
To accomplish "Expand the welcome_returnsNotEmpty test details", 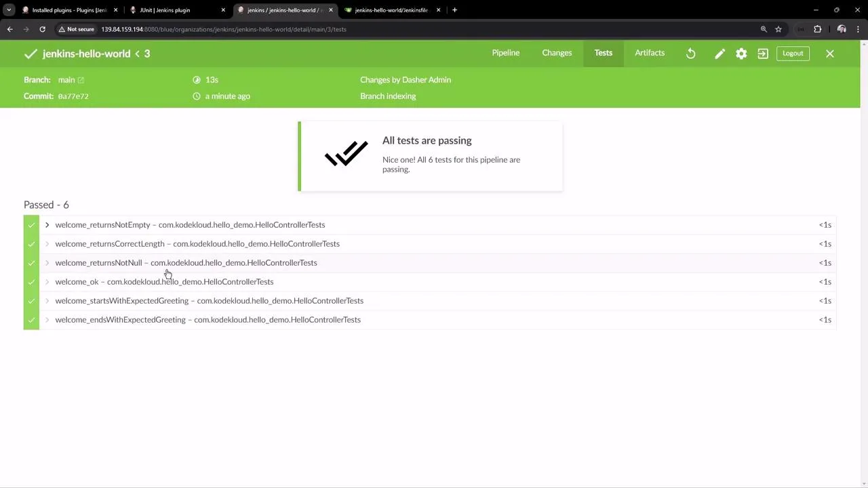I will 47,224.
